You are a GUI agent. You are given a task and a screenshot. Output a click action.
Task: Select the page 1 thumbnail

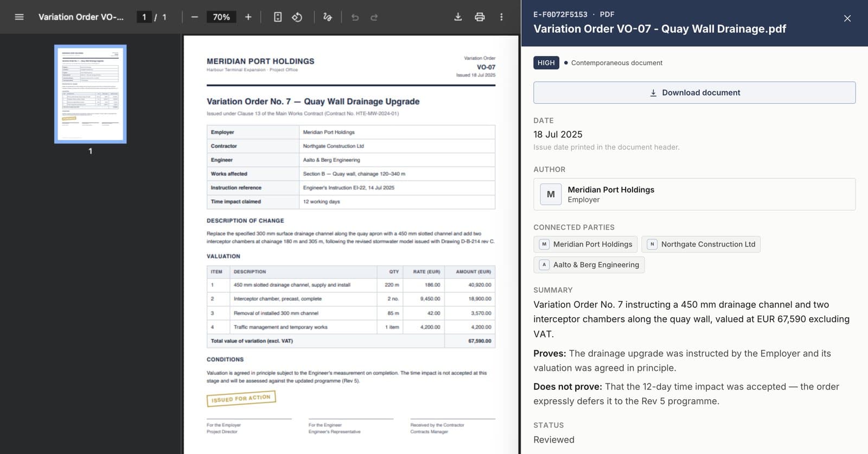[x=91, y=94]
